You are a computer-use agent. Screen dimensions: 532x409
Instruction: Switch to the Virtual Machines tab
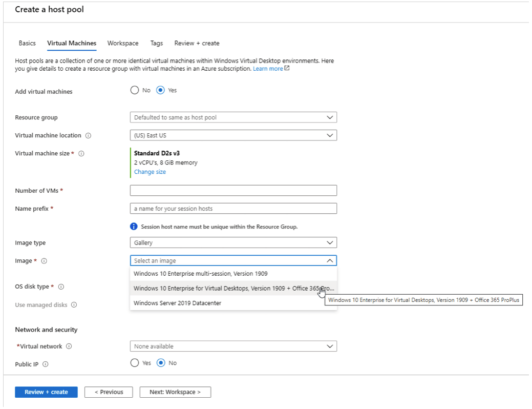pos(72,44)
